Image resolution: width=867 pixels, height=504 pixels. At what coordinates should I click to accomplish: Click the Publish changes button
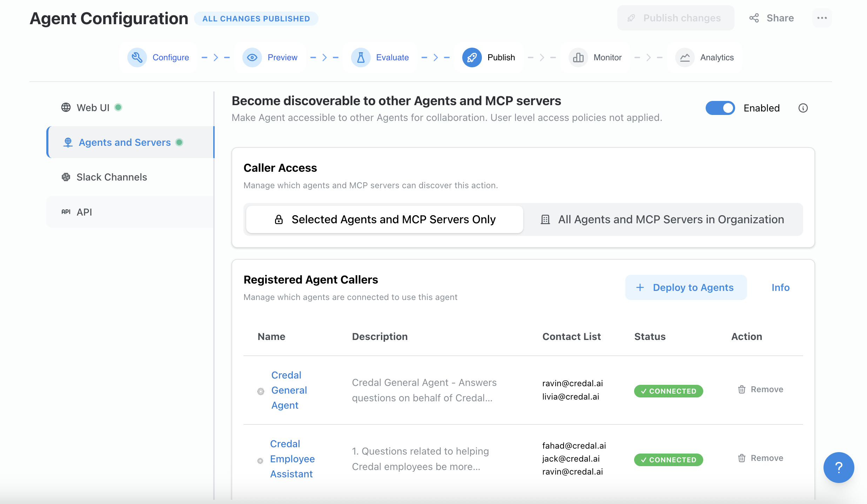pyautogui.click(x=676, y=18)
